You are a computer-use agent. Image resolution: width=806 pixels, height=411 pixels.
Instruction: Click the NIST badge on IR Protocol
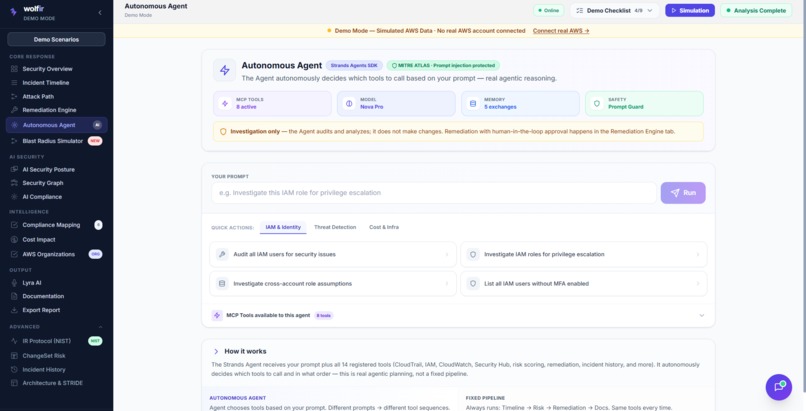click(x=95, y=341)
